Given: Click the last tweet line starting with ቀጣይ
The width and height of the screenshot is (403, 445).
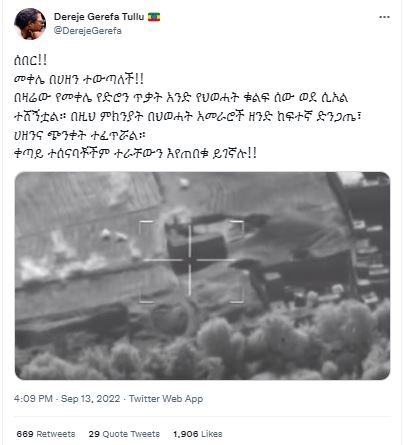Looking at the screenshot, I should [135, 154].
